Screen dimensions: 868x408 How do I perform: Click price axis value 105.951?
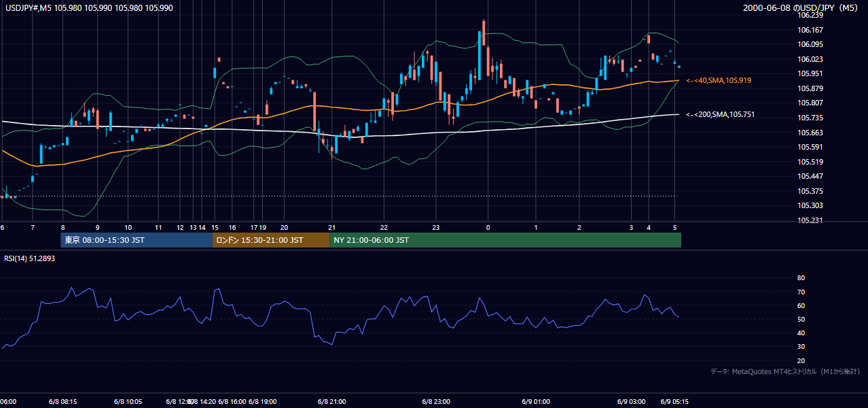[x=810, y=73]
